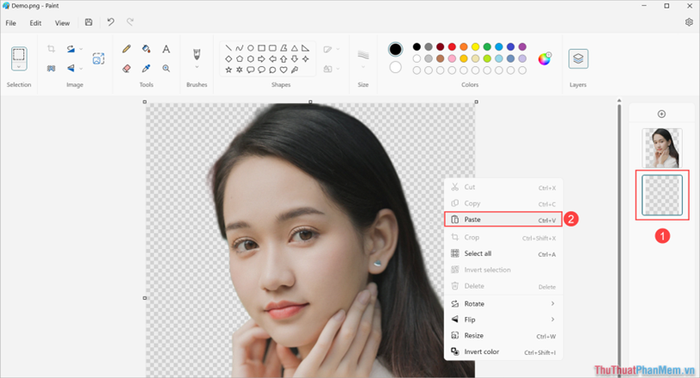This screenshot has width=700, height=378.
Task: Open the Size dropdown
Action: [x=363, y=67]
